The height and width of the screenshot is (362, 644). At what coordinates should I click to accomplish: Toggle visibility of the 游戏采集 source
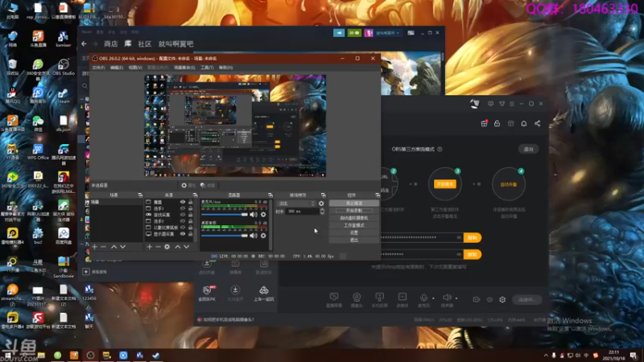[183, 215]
